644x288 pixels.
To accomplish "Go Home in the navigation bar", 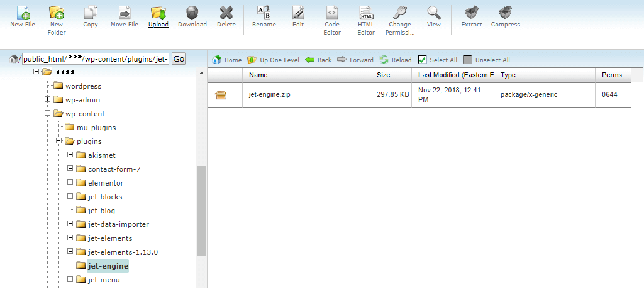I will point(226,60).
